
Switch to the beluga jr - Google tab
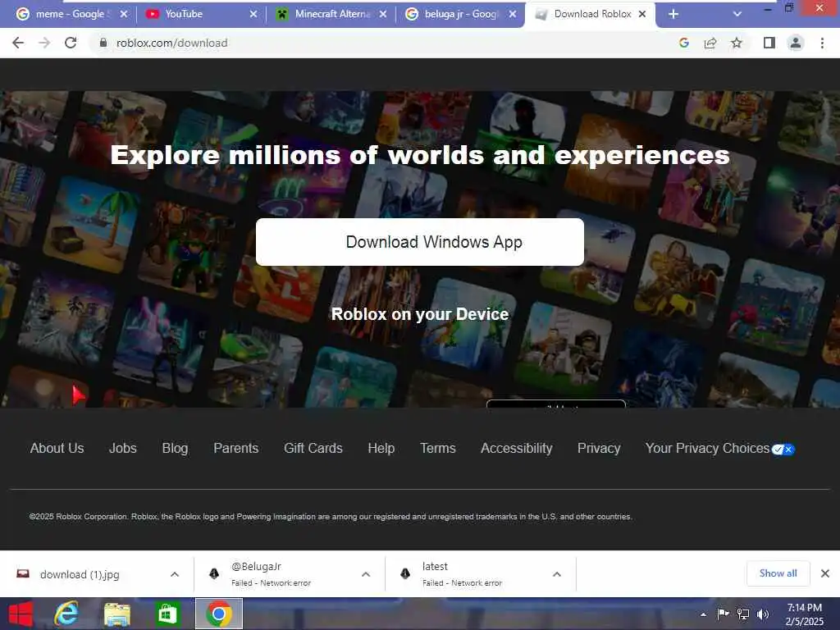460,14
